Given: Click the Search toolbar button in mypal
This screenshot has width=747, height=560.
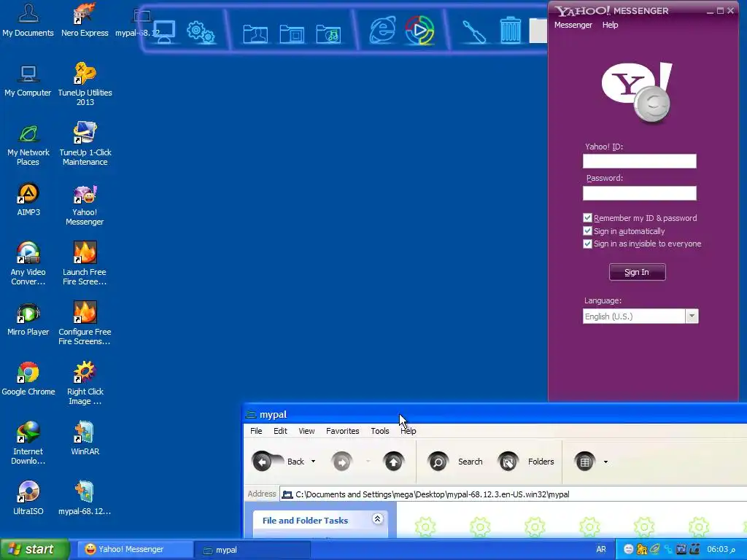Looking at the screenshot, I should click(x=455, y=462).
